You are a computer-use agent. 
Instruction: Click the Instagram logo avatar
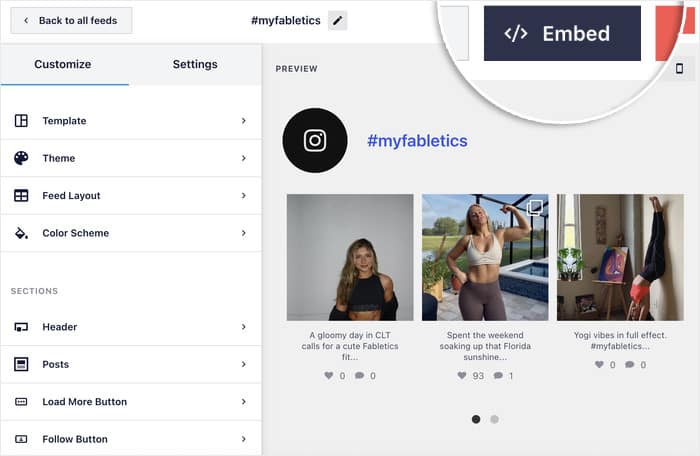pyautogui.click(x=315, y=140)
